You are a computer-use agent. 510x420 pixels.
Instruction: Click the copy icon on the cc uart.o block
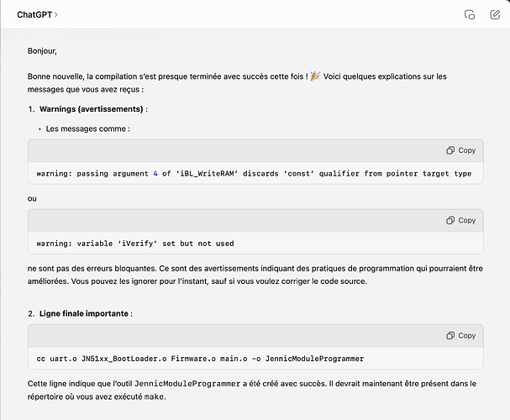tap(461, 335)
